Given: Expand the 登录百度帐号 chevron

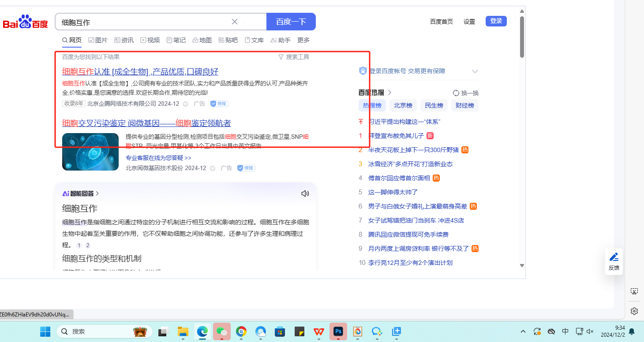Looking at the screenshot, I should coord(475,71).
